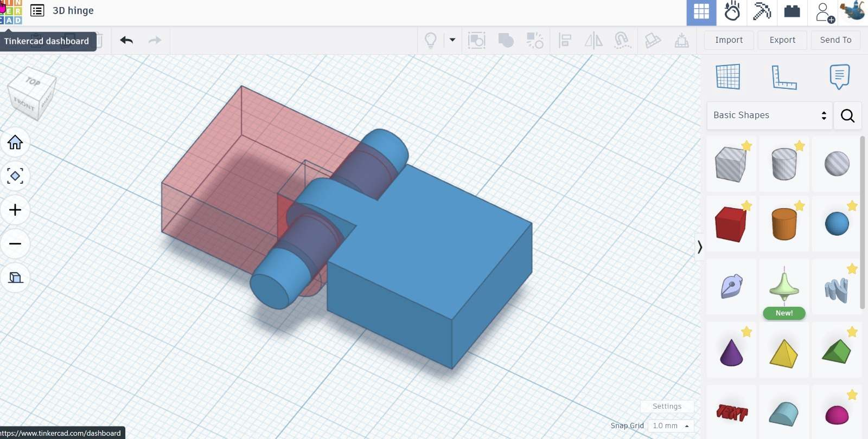Viewport: 868px width, 439px height.
Task: Pick the striped hole Sphere shape
Action: 837,164
